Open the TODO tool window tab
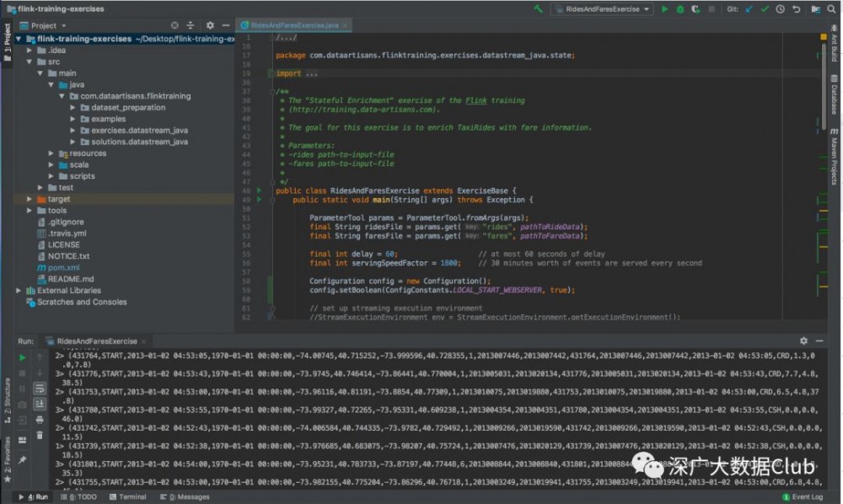Screen dimensions: 843x504 83,497
